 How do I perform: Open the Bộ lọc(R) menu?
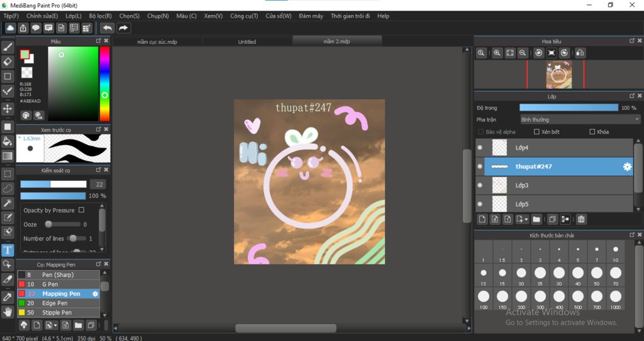click(100, 16)
